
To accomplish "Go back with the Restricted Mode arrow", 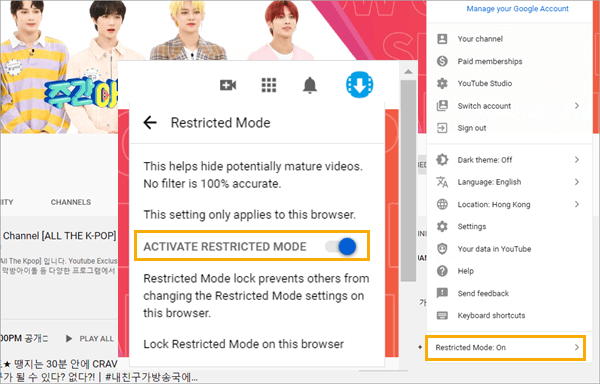I will [150, 123].
